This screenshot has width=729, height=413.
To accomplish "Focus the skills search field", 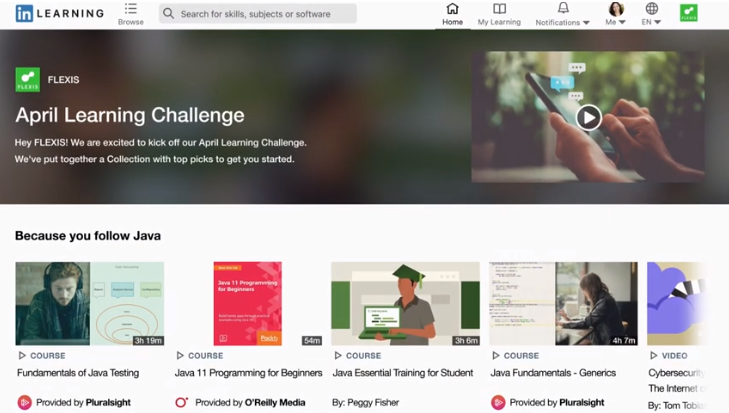I will pos(258,14).
